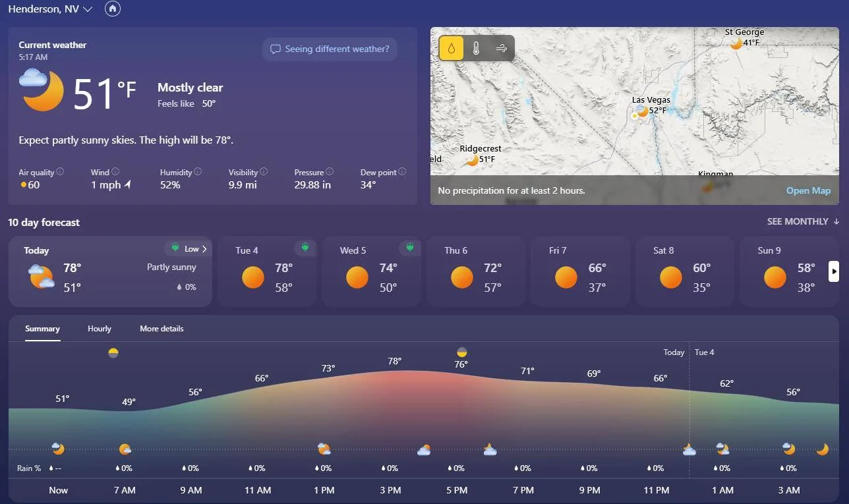
Task: Click the Dew point info icon
Action: tap(402, 172)
